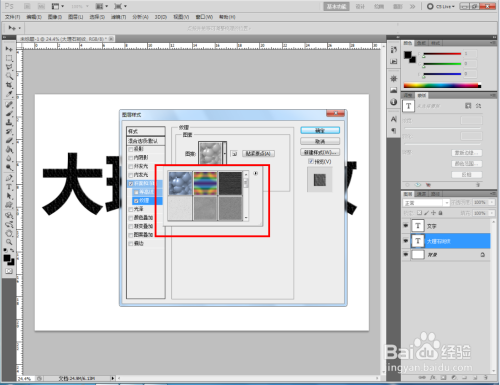Click the foreground color swatch in toolbox
Image resolution: width=500 pixels, height=385 pixels.
[7, 258]
